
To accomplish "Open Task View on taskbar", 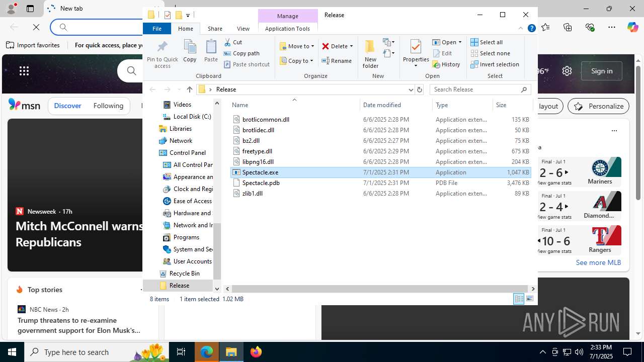I will (181, 352).
